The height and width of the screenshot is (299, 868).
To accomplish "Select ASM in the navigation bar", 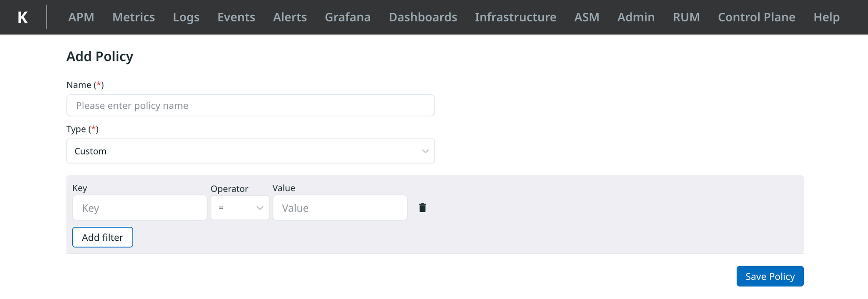I will pyautogui.click(x=587, y=17).
